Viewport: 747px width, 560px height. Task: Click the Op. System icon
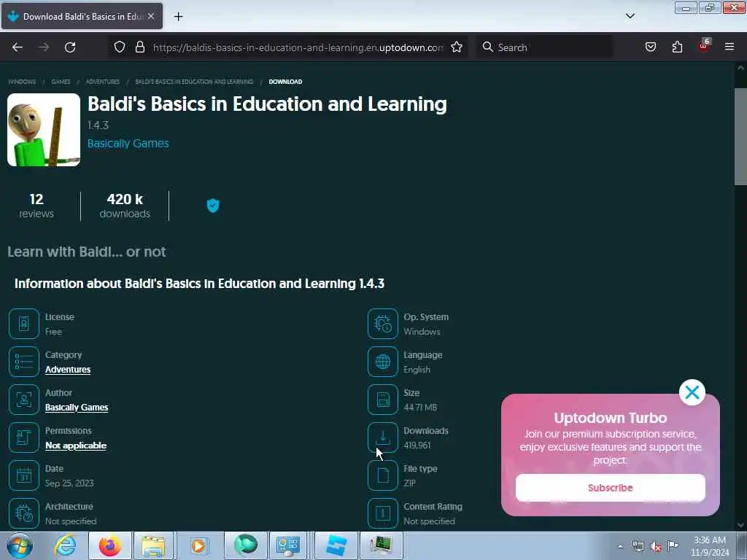click(x=382, y=324)
